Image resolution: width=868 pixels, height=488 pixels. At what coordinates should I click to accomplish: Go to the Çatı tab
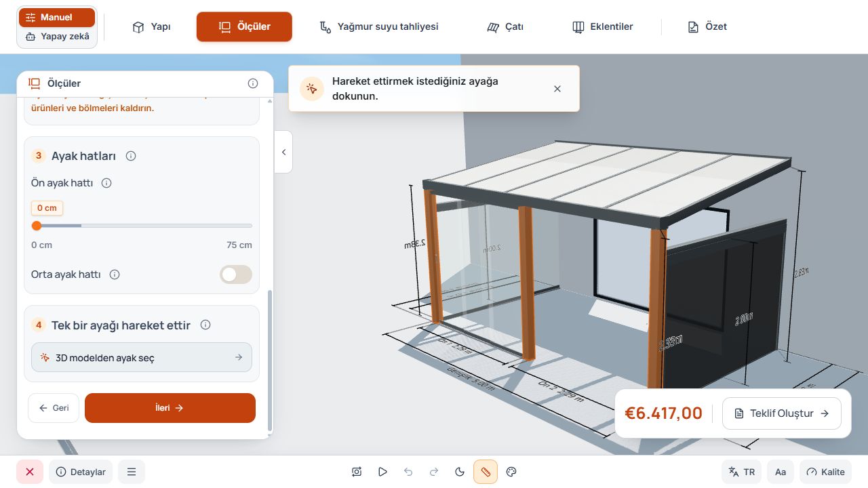tap(505, 27)
